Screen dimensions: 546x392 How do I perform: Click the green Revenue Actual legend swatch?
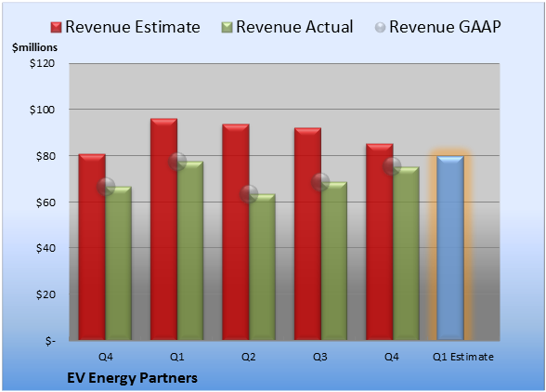pos(227,27)
